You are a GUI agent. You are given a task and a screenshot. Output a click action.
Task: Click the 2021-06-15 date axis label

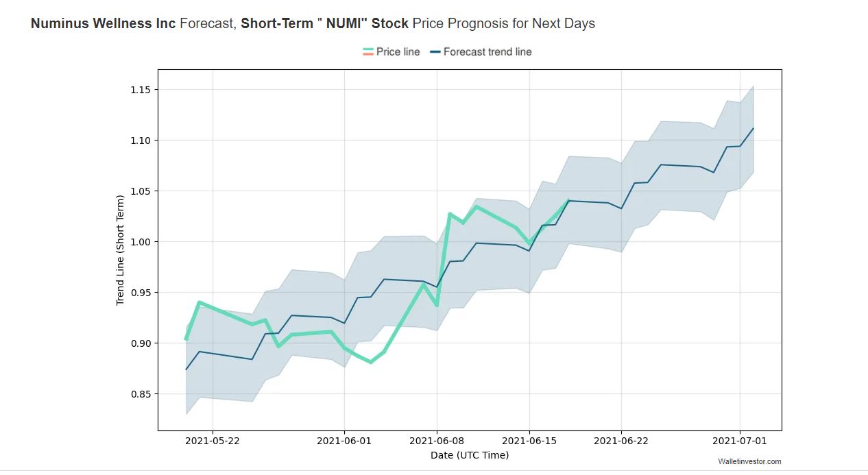pyautogui.click(x=529, y=441)
